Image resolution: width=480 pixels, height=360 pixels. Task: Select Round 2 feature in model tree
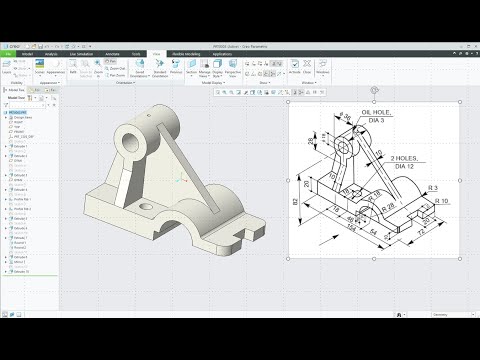(x=18, y=248)
